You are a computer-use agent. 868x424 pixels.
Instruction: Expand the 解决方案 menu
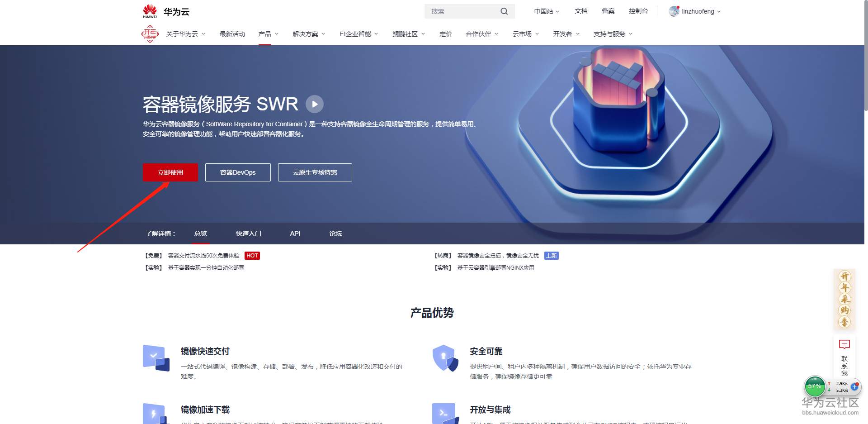pyautogui.click(x=309, y=34)
